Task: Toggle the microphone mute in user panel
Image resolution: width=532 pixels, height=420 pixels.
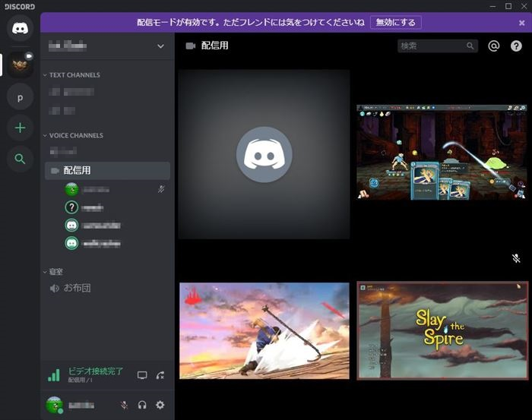Action: point(124,405)
